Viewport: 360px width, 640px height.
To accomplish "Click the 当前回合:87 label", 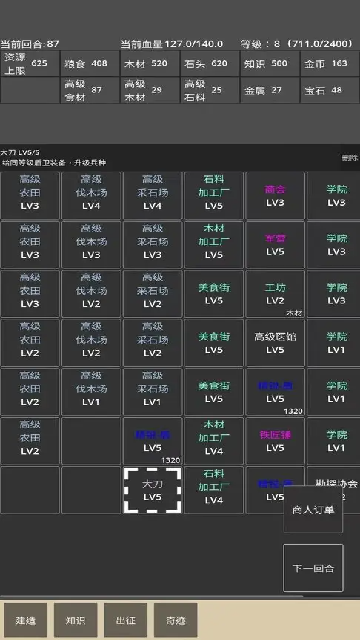I will pyautogui.click(x=30, y=44).
